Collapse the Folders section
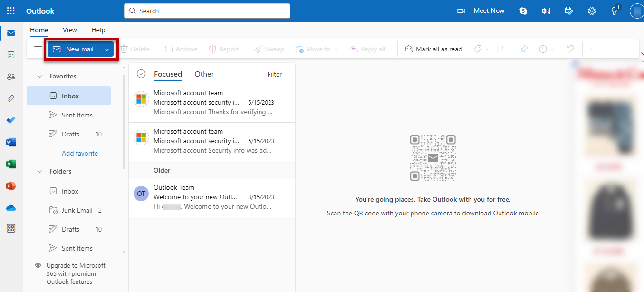 click(x=40, y=171)
